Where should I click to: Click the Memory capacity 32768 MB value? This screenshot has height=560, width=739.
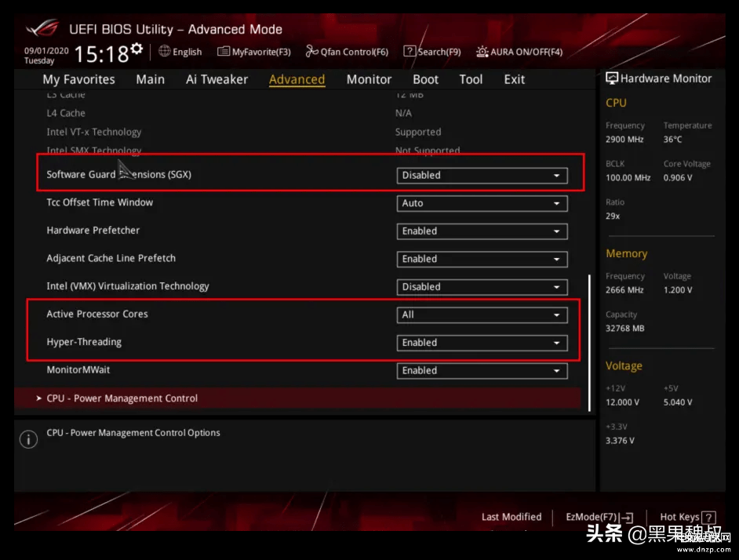625,329
